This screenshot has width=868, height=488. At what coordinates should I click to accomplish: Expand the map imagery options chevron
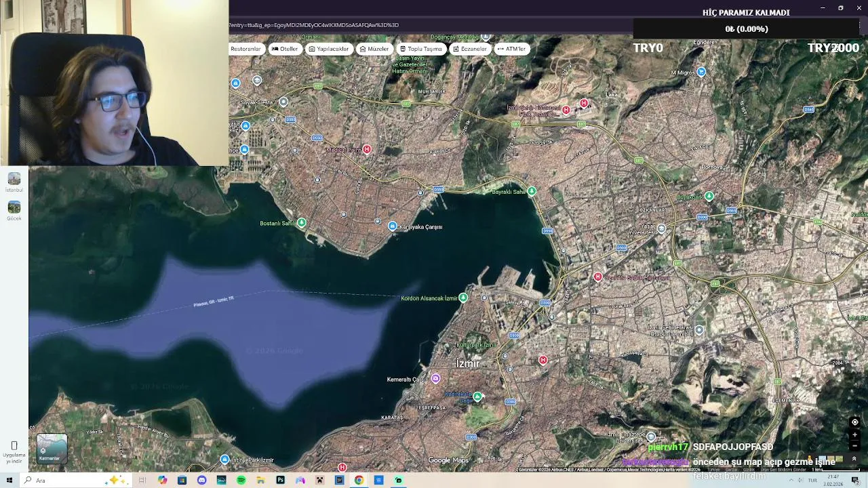[854, 459]
